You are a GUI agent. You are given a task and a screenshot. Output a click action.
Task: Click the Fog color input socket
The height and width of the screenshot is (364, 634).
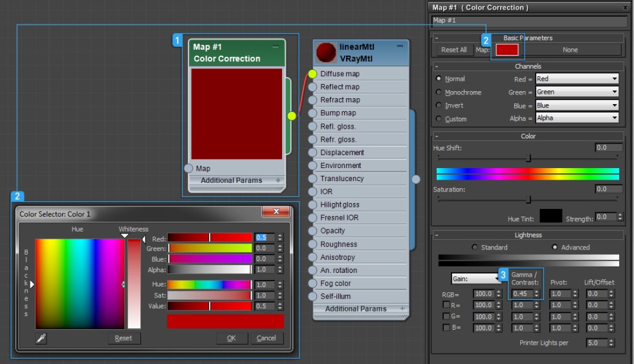pyautogui.click(x=312, y=283)
